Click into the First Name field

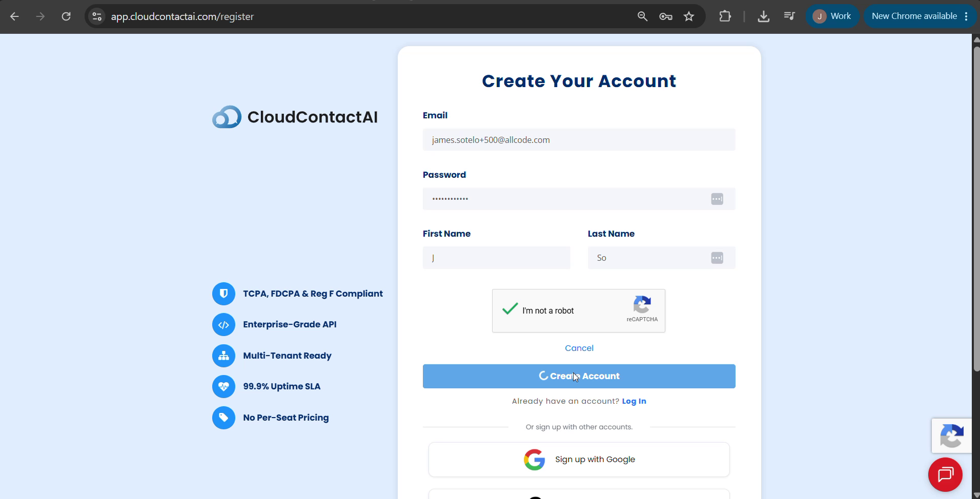coord(496,258)
